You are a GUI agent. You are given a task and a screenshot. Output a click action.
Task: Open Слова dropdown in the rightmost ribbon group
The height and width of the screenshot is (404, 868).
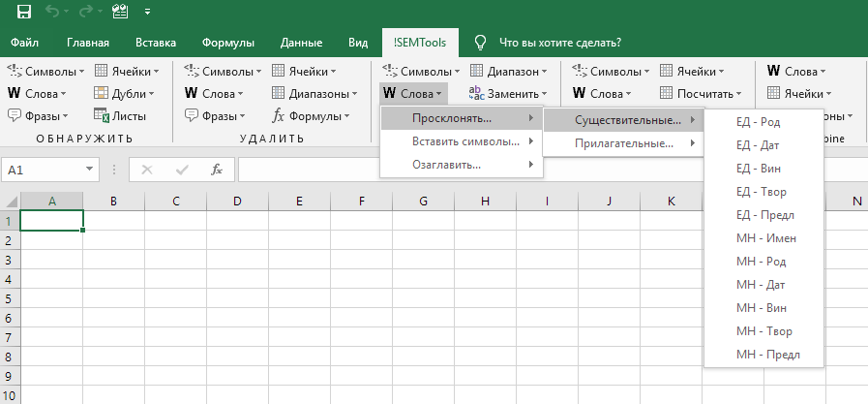[796, 72]
